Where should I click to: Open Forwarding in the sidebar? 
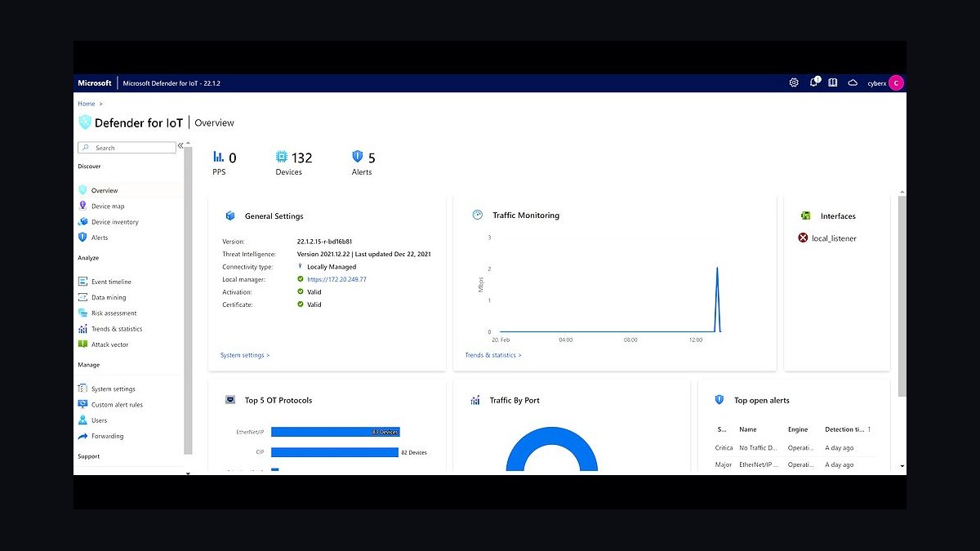(100, 436)
